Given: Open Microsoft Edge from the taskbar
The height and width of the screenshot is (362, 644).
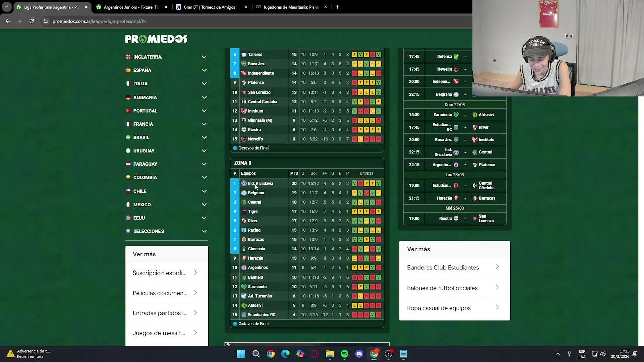Looking at the screenshot, I should (285, 354).
